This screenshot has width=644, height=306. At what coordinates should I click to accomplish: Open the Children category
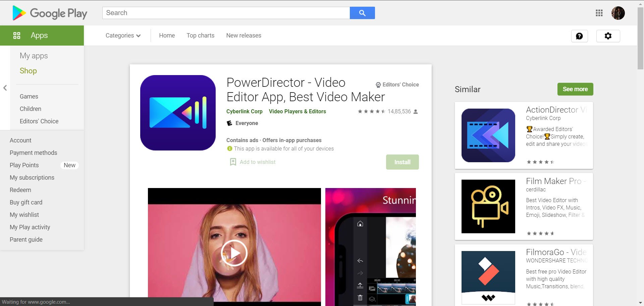[31, 109]
